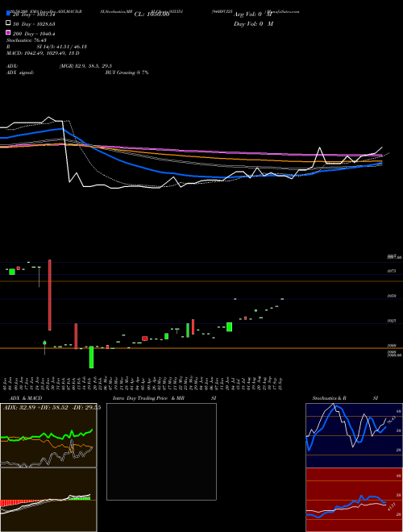Click the 1075 price axis label
This screenshot has width=403, height=532.
click(x=392, y=272)
